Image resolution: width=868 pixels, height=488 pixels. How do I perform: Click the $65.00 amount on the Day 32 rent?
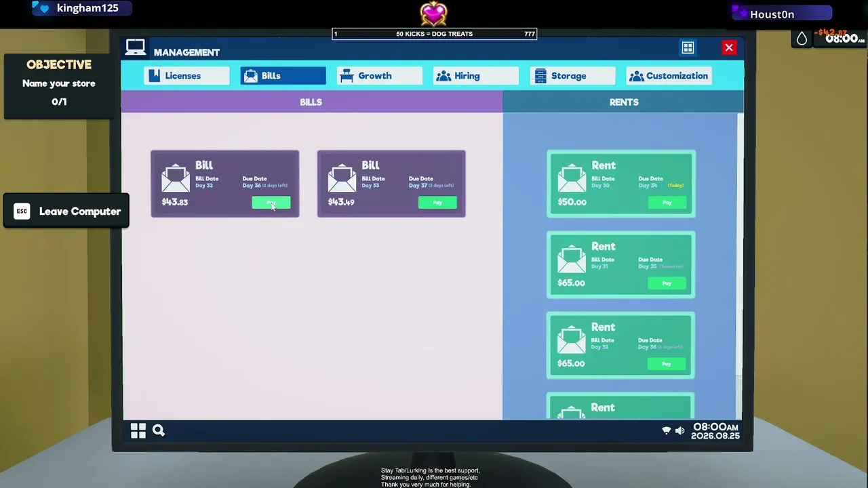(571, 363)
